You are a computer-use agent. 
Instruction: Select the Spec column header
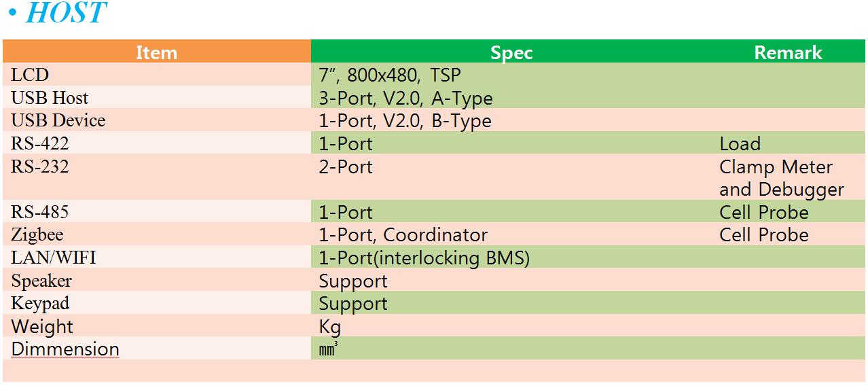[511, 52]
